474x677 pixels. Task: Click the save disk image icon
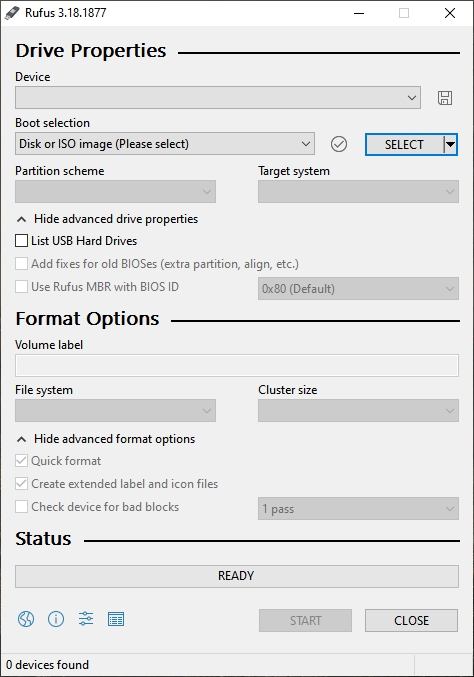click(445, 98)
